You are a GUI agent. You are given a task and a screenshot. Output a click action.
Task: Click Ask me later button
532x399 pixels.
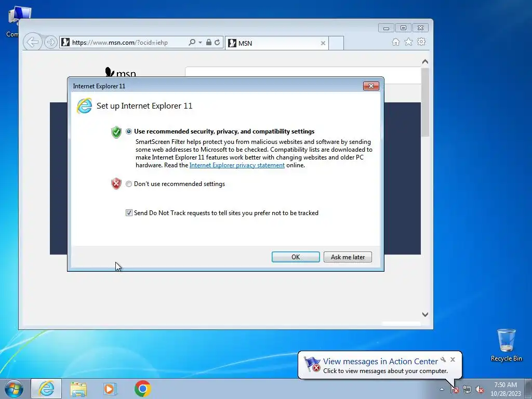coord(348,257)
